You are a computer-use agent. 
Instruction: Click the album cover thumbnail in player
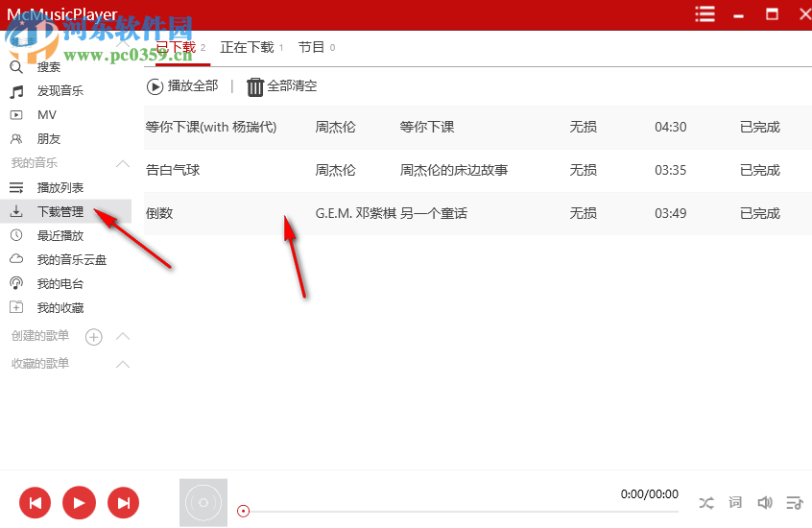[203, 503]
